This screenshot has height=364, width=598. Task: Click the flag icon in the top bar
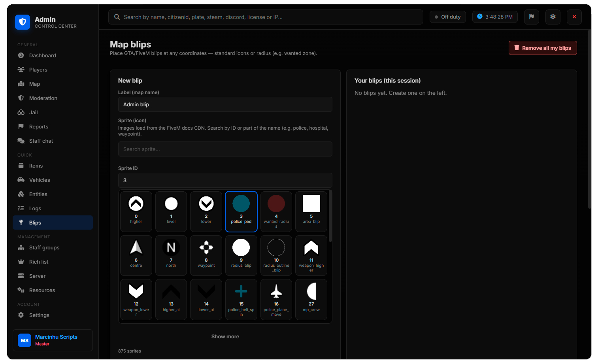(x=532, y=17)
